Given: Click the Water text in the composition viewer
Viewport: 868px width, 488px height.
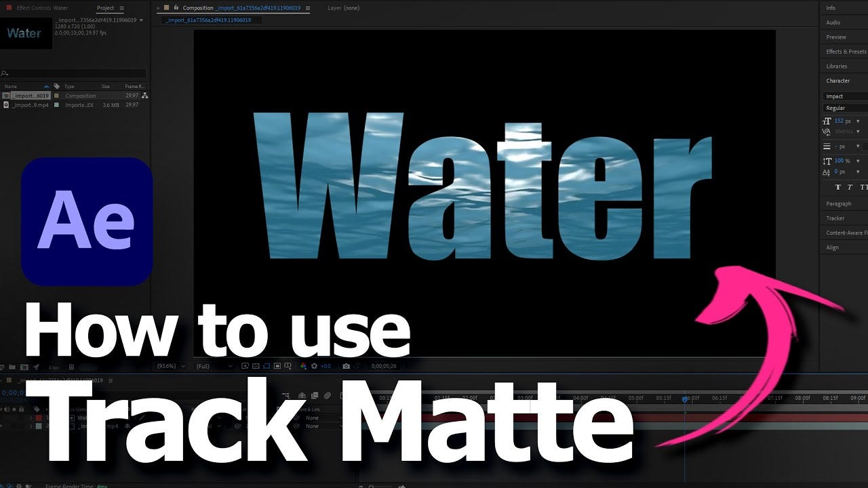Looking at the screenshot, I should point(482,187).
